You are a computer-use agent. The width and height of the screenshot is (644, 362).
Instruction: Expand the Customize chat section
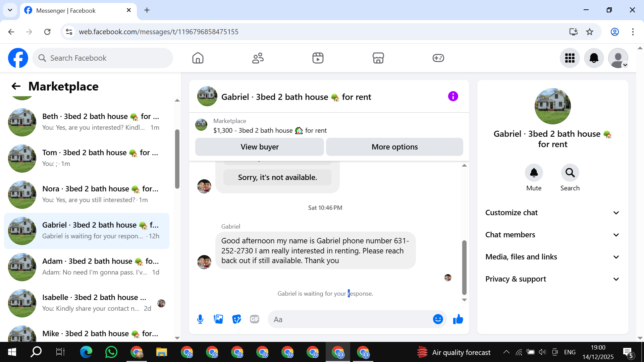point(552,213)
